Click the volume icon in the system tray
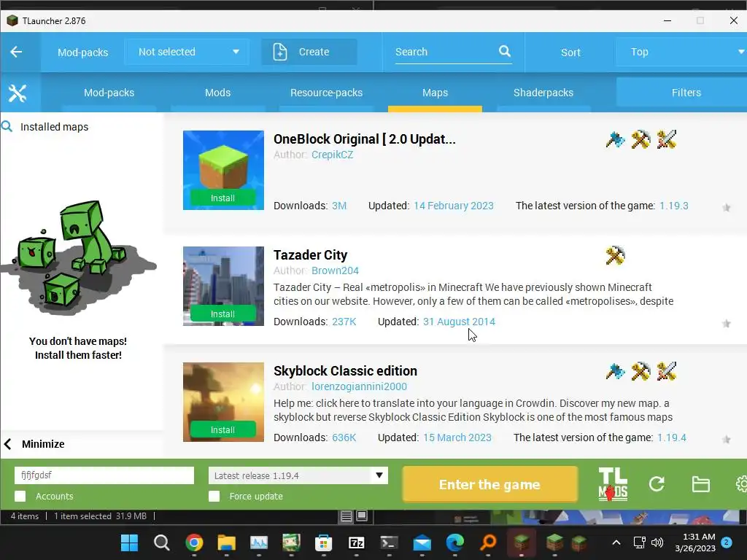747x560 pixels. point(657,542)
